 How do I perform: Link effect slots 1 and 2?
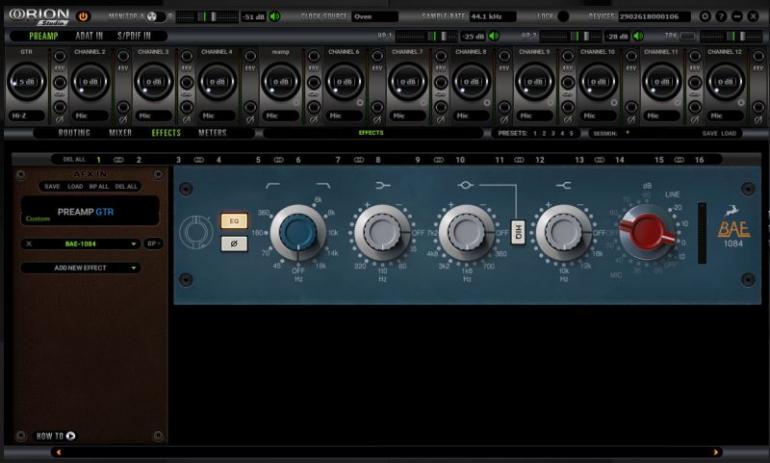[x=118, y=160]
